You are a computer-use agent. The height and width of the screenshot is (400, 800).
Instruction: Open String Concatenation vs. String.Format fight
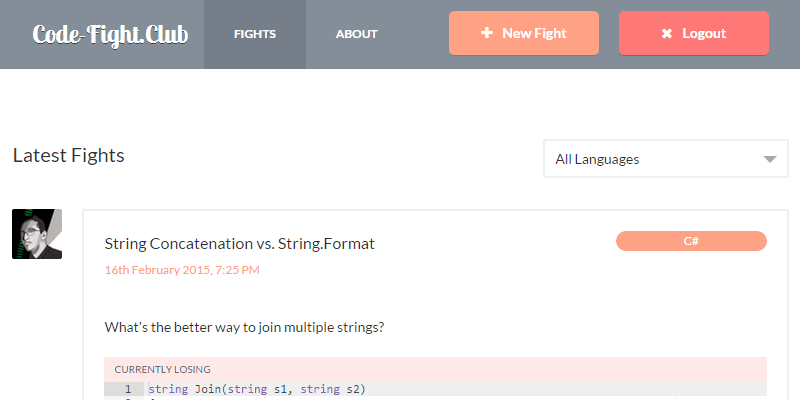pos(239,243)
